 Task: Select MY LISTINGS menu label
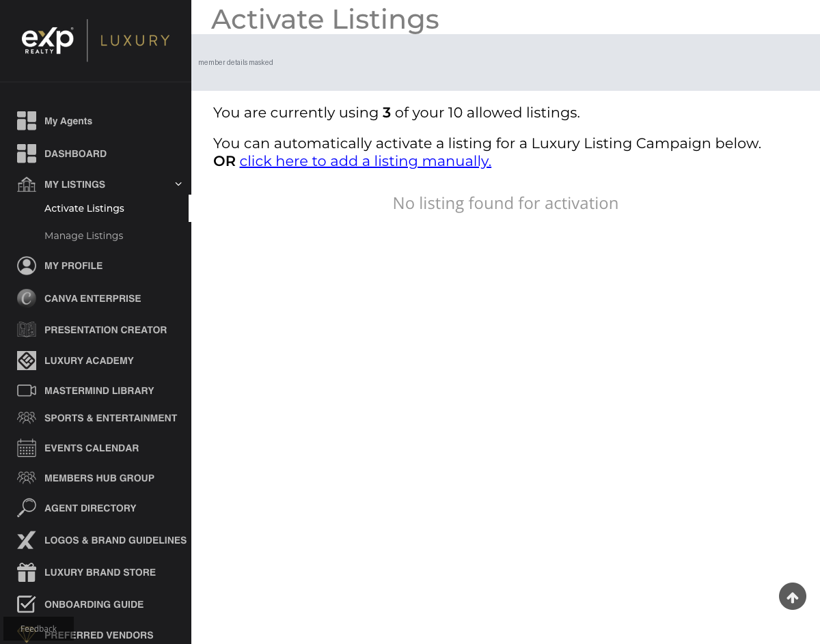pyautogui.click(x=74, y=184)
